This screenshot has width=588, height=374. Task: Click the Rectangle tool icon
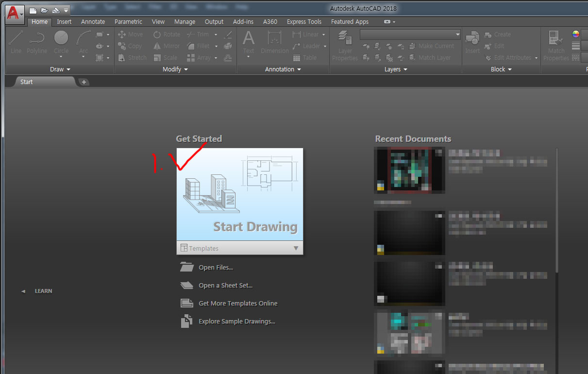click(x=100, y=34)
